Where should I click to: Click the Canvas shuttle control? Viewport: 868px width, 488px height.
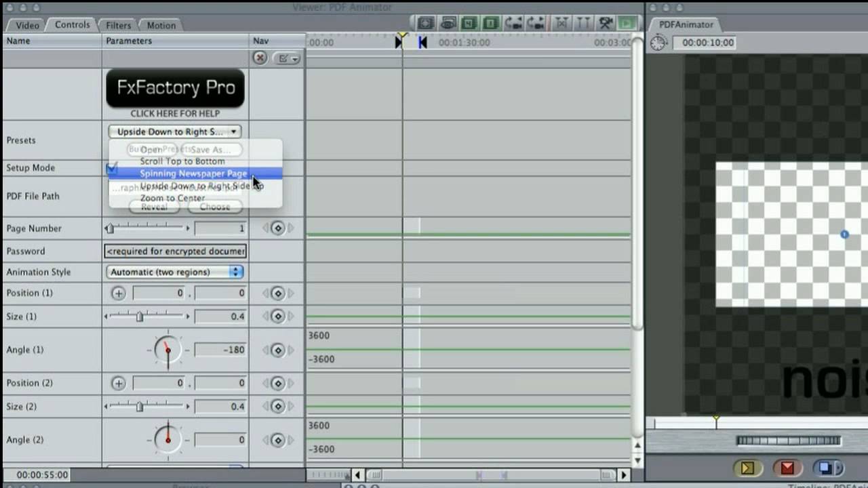click(788, 441)
